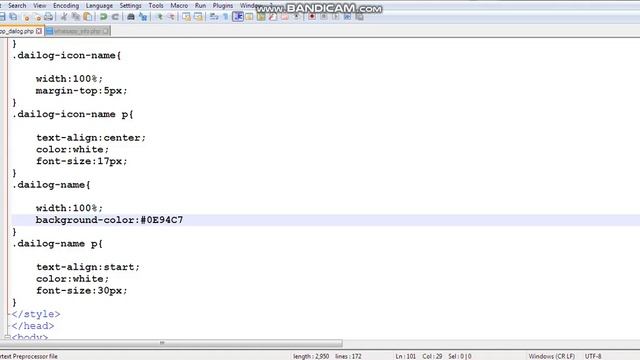Image resolution: width=640 pixels, height=360 pixels.
Task: Click the 'Windows (CR LF)' status bar entry
Action: 551,356
